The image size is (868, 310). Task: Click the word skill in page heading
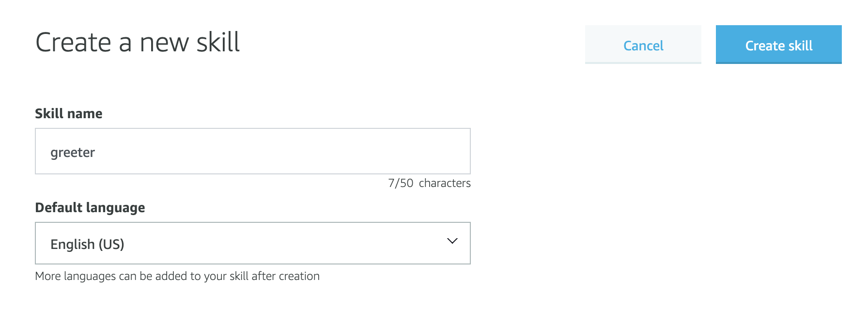[x=218, y=42]
